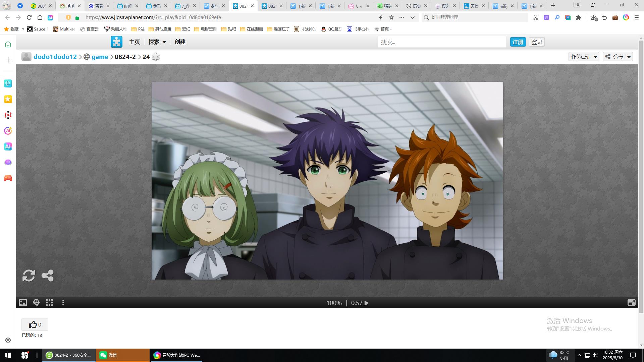
Task: Open the notification center in taskbar
Action: [633, 355]
